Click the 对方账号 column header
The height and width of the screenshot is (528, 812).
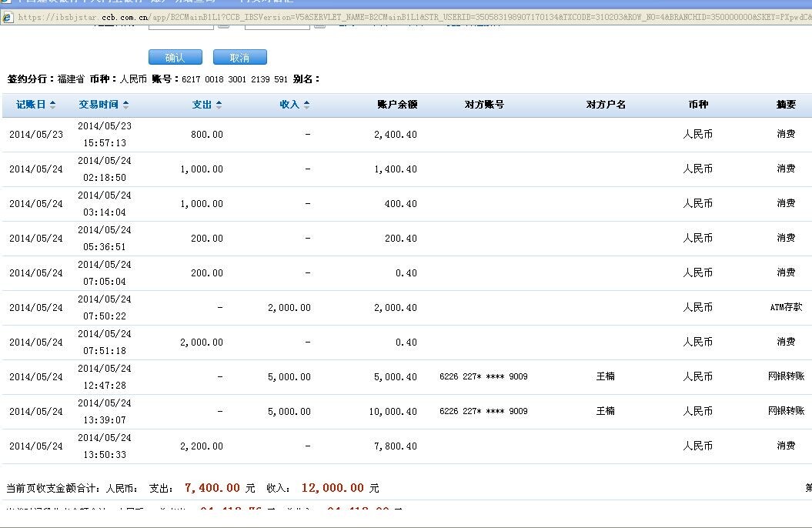pos(484,105)
